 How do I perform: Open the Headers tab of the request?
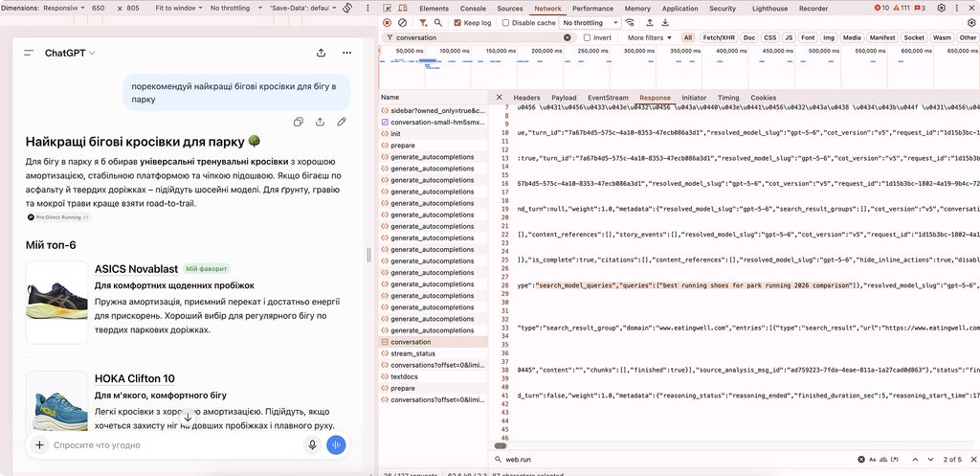[527, 98]
